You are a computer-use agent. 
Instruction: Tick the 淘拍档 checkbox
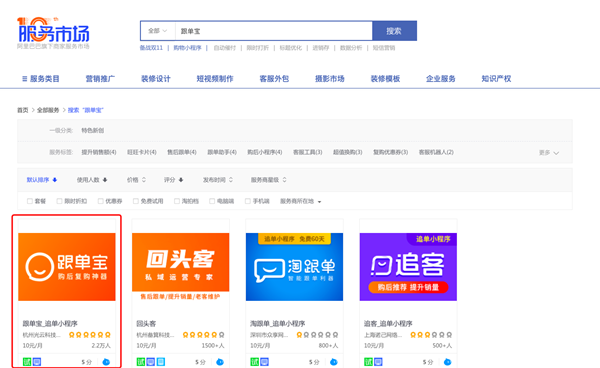tap(176, 201)
